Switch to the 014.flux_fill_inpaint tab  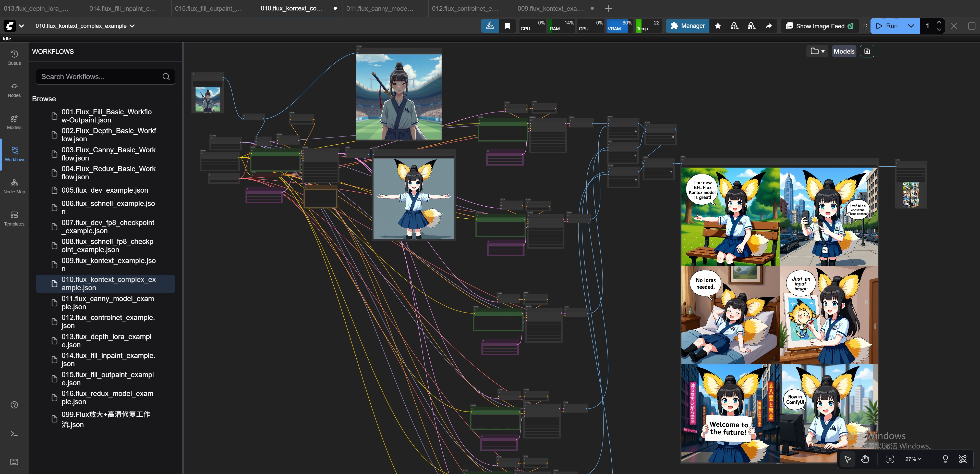(x=123, y=8)
